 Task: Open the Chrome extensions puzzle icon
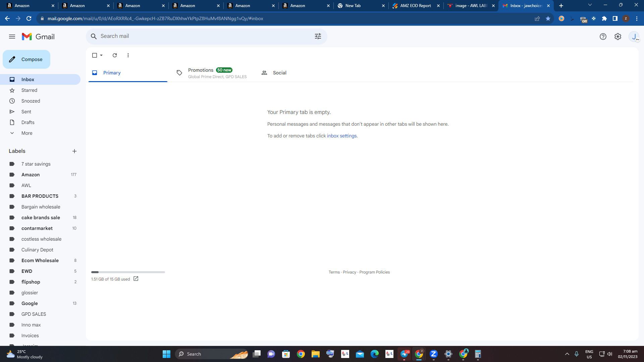pos(604,18)
